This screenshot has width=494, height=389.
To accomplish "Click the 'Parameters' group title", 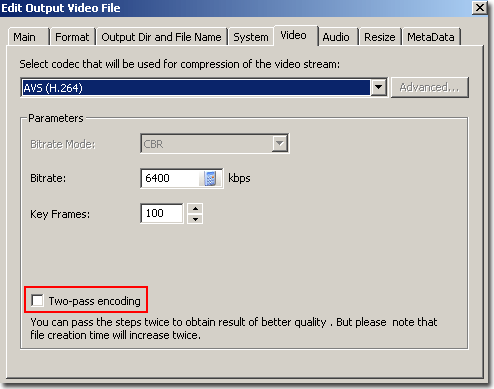I will pos(56,118).
